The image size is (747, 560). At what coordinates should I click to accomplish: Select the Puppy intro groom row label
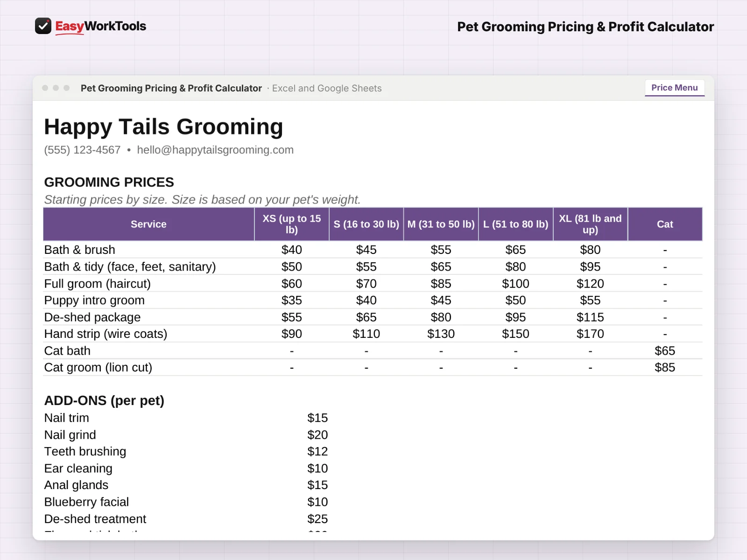tap(94, 300)
